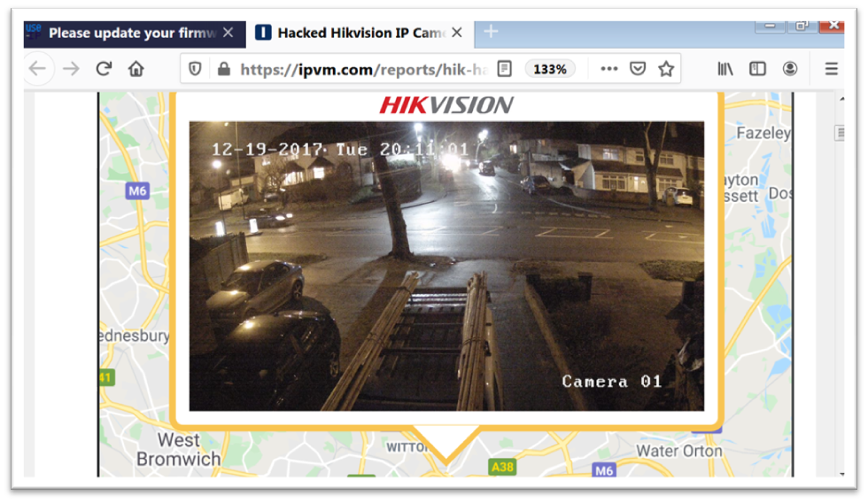Reload the current page
868x503 pixels.
[104, 69]
